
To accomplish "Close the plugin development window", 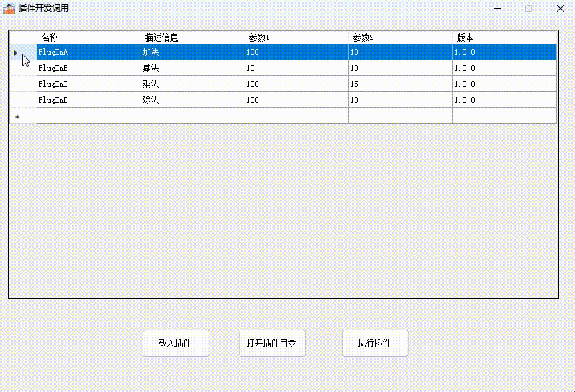I will [x=560, y=8].
